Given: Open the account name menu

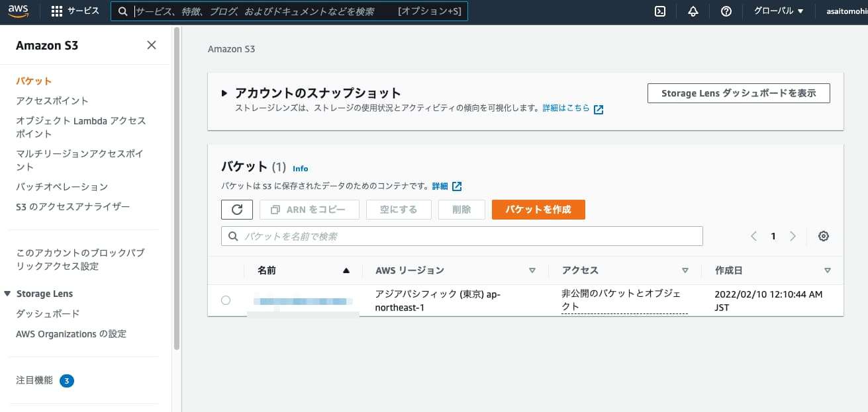Looking at the screenshot, I should 847,11.
